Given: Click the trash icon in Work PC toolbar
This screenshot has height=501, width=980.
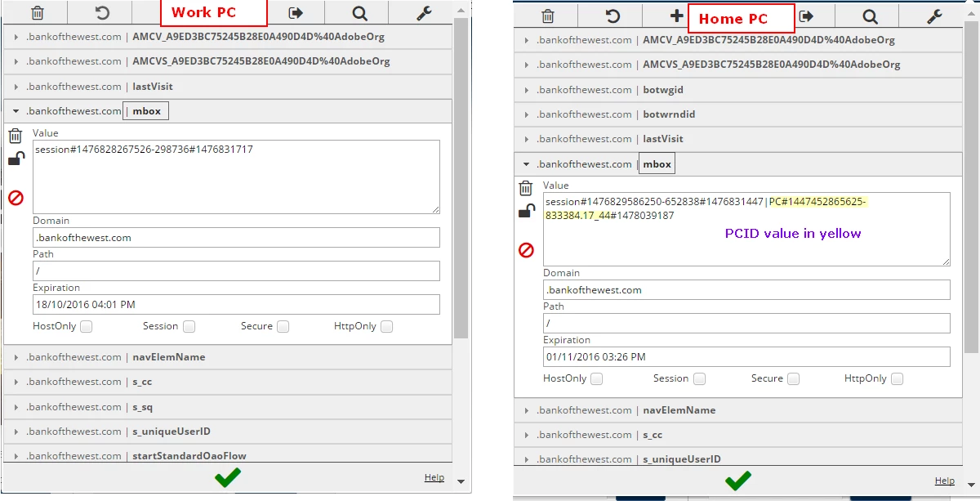Looking at the screenshot, I should [x=38, y=13].
